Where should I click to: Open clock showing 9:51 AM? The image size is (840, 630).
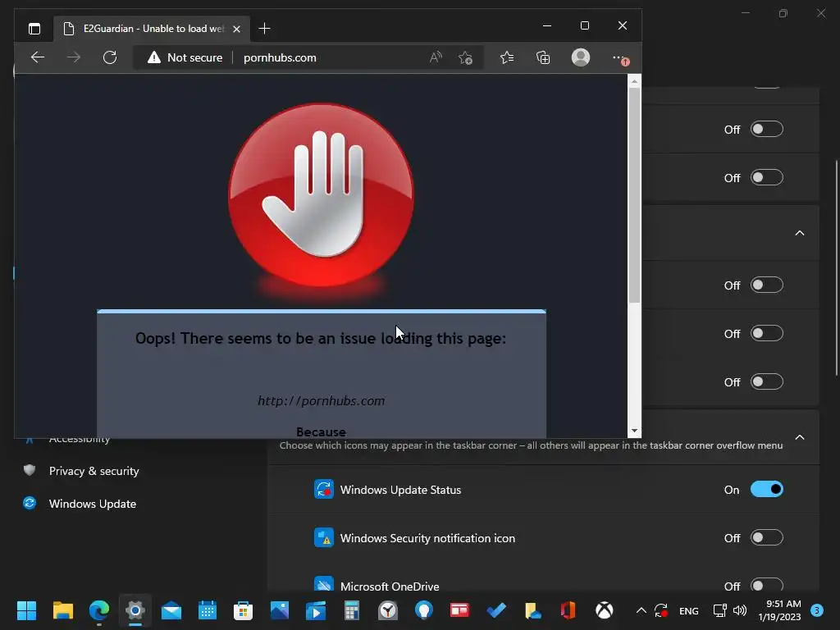(779, 610)
